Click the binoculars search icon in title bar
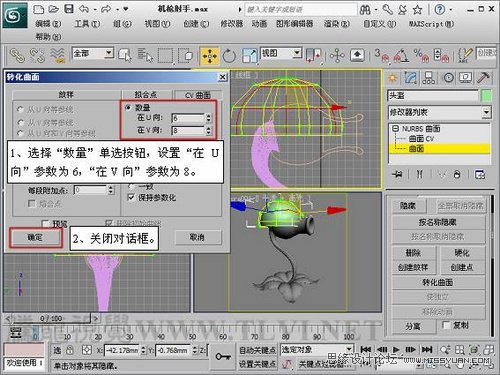The height and width of the screenshot is (375, 500). click(x=365, y=10)
